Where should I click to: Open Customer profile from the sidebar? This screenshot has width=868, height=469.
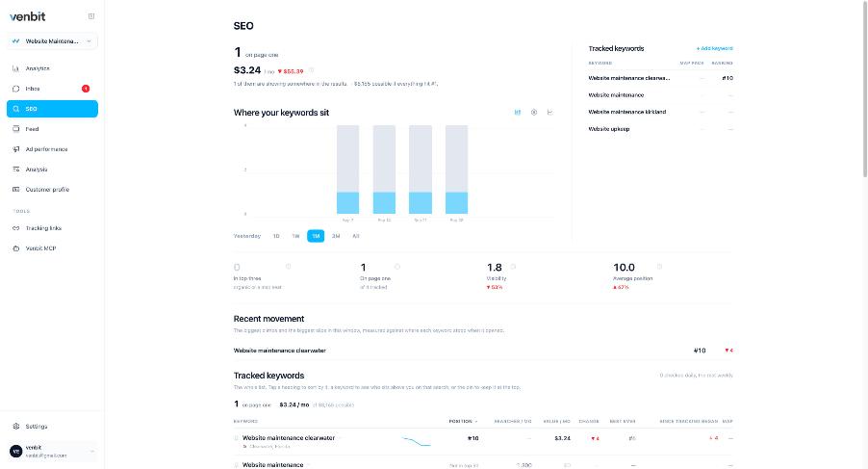pyautogui.click(x=52, y=190)
